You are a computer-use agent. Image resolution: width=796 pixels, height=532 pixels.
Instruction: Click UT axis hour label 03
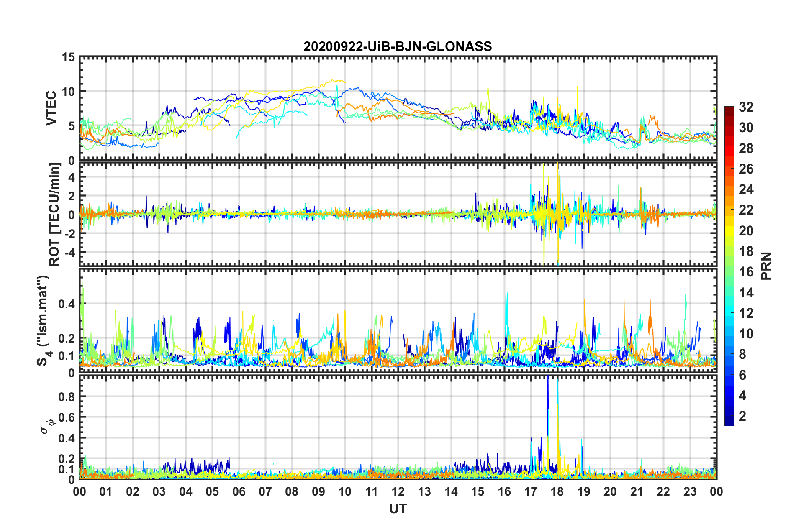pos(159,492)
